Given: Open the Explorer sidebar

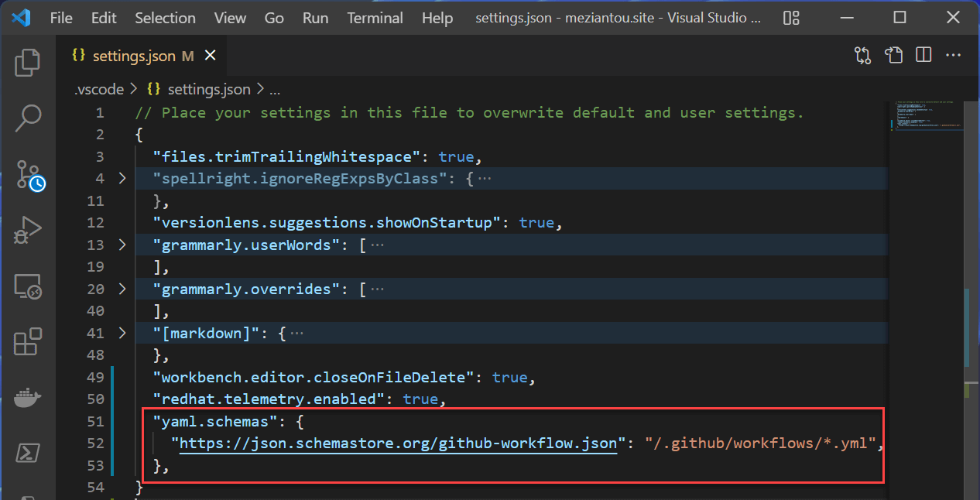Looking at the screenshot, I should pos(28,63).
